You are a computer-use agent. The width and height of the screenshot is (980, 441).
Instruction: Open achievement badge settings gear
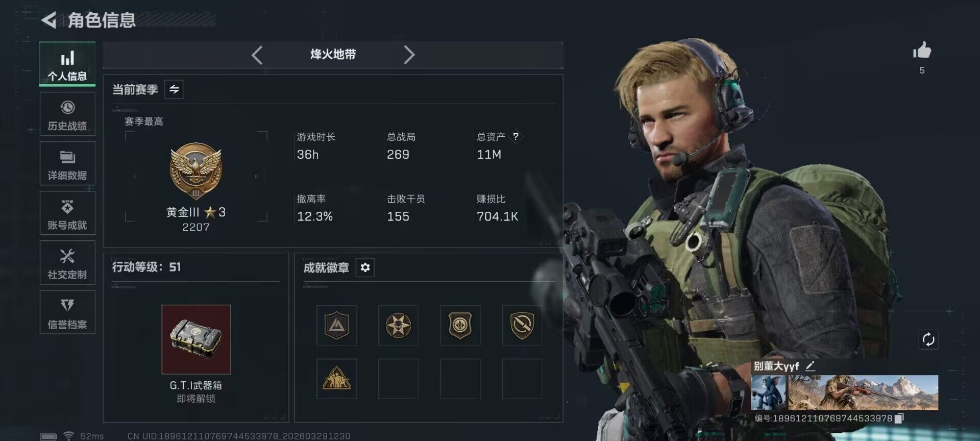coord(365,267)
